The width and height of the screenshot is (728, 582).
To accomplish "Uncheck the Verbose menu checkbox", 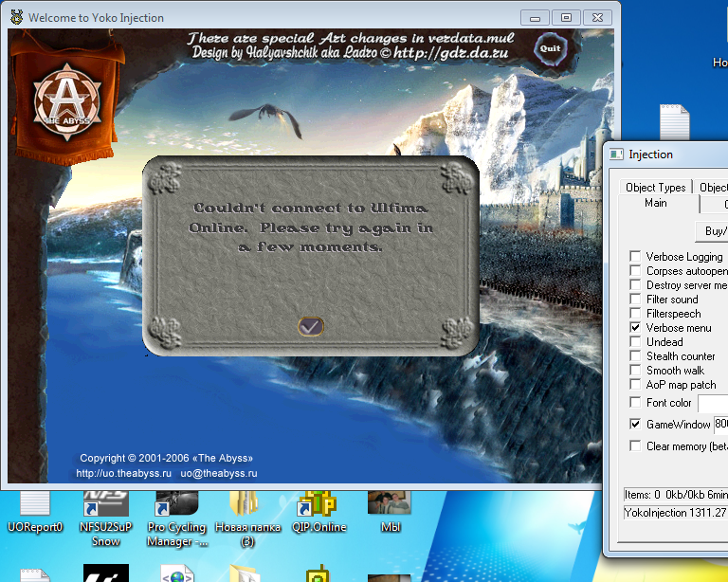I will point(635,328).
